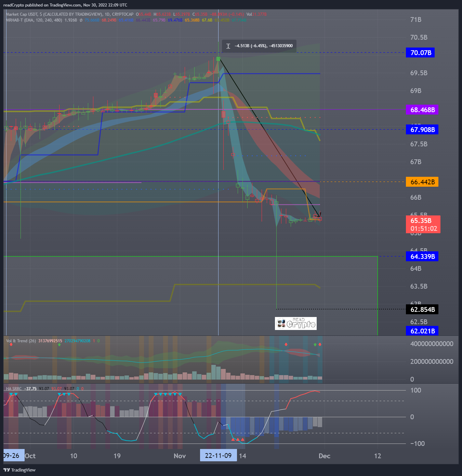Viewport: 462px width, 476px height.
Task: Click the 31376992515 volume value in legend
Action: coord(50,341)
